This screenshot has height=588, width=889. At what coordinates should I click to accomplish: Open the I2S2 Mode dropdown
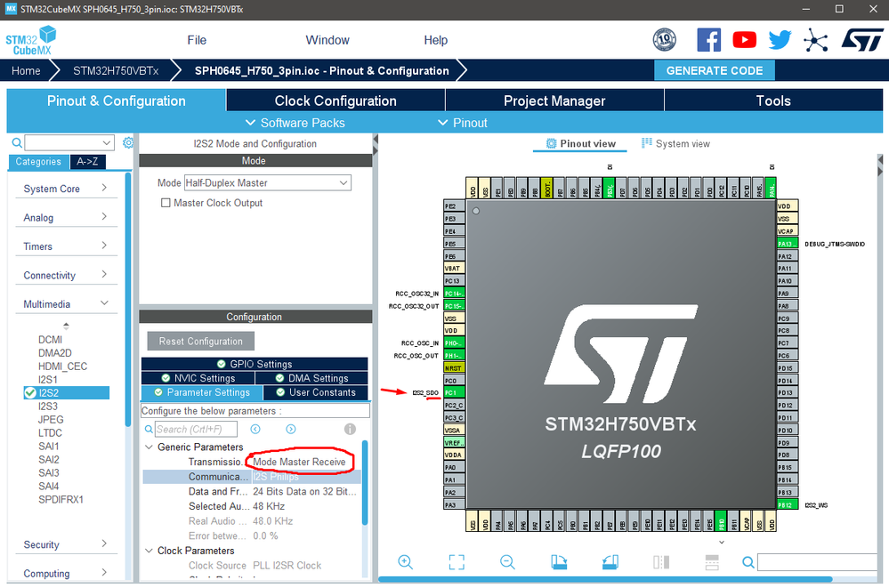click(268, 182)
